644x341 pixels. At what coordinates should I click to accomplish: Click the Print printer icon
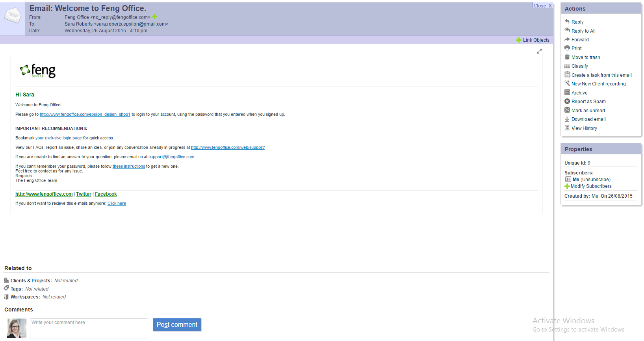click(567, 48)
